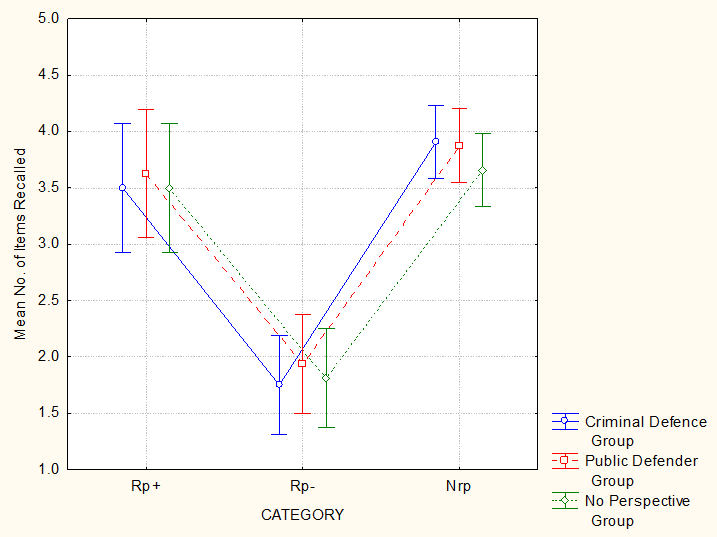This screenshot has height=537, width=717.
Task: Click the 2.5 y-axis tick label
Action: (49, 300)
